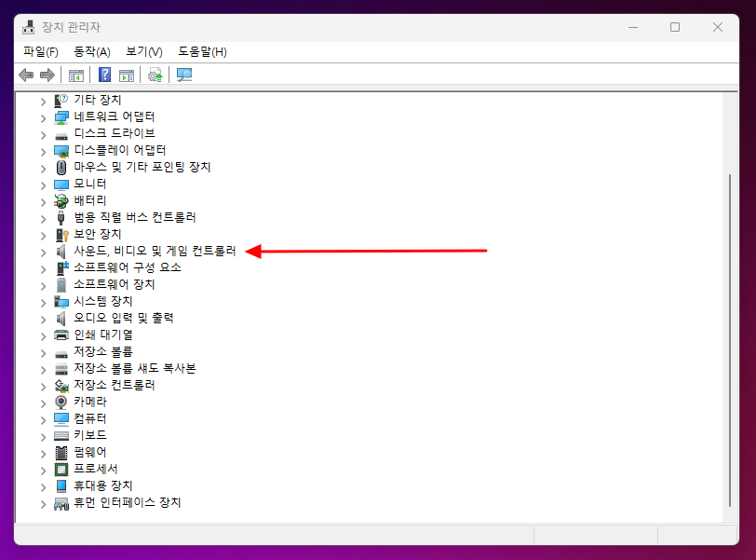The width and height of the screenshot is (756, 560).
Task: Maximize the 장치 관리자 window
Action: point(675,28)
